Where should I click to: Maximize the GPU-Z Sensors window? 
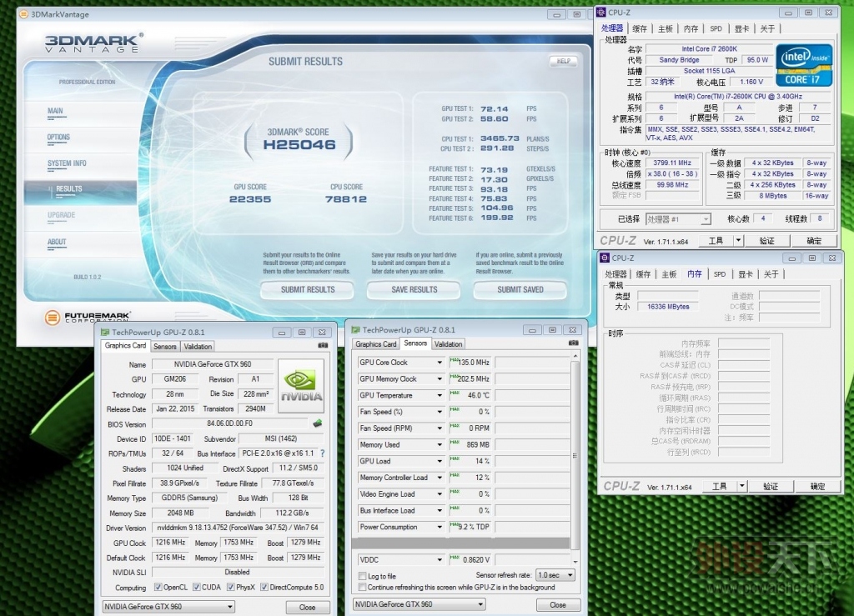coord(552,330)
